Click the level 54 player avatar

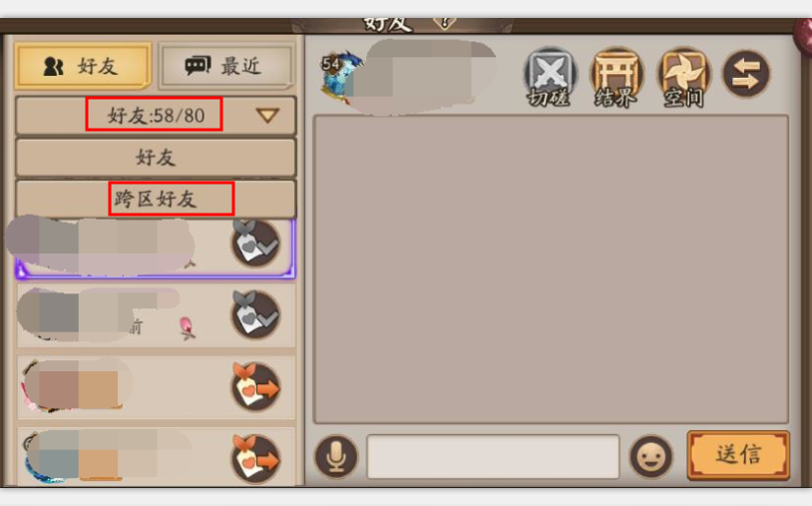[x=341, y=76]
